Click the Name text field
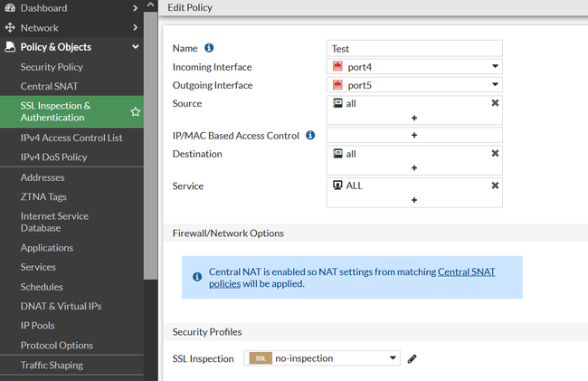The width and height of the screenshot is (588, 381). [414, 49]
